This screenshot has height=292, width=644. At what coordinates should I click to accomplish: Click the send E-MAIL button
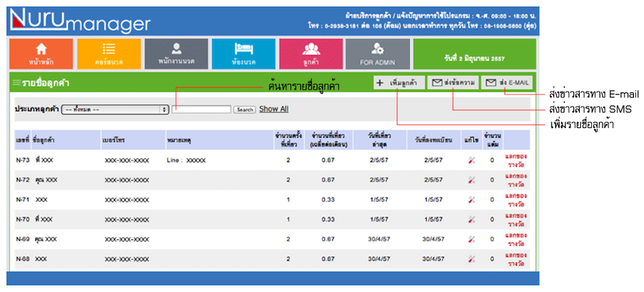[x=507, y=83]
